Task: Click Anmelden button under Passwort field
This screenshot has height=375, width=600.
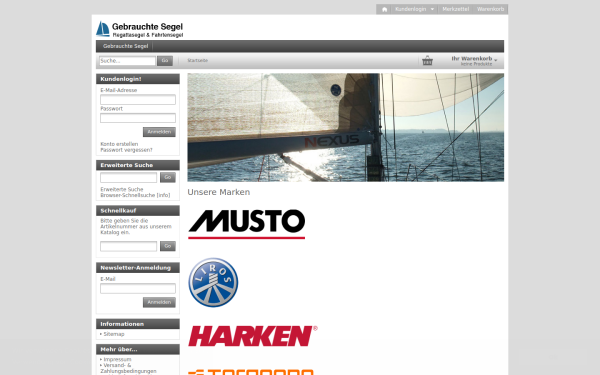Action: pyautogui.click(x=159, y=132)
